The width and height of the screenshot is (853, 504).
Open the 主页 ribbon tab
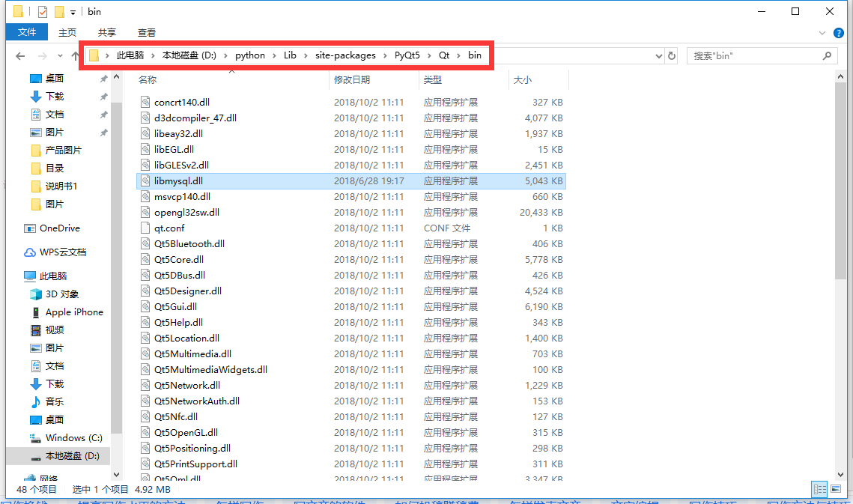[x=67, y=33]
